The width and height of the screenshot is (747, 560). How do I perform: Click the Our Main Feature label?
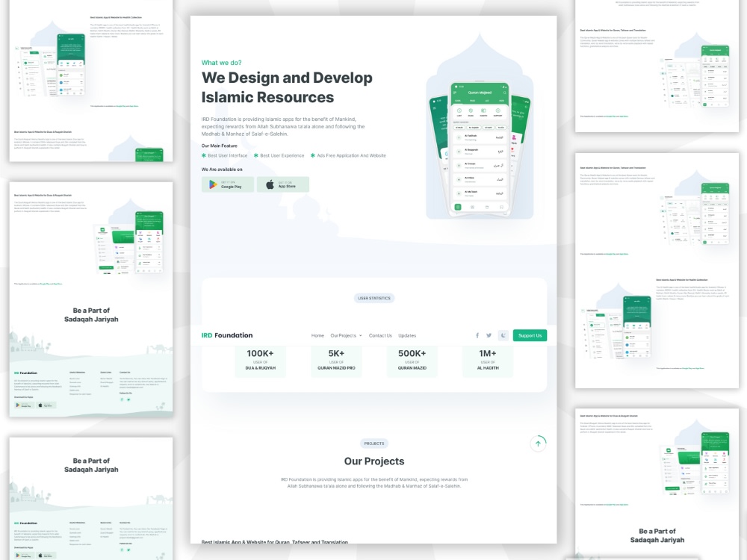(219, 146)
